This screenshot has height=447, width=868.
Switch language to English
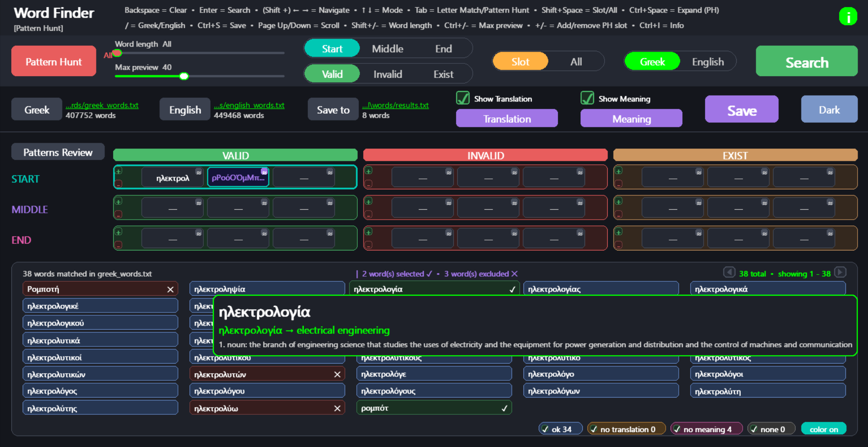tap(708, 62)
